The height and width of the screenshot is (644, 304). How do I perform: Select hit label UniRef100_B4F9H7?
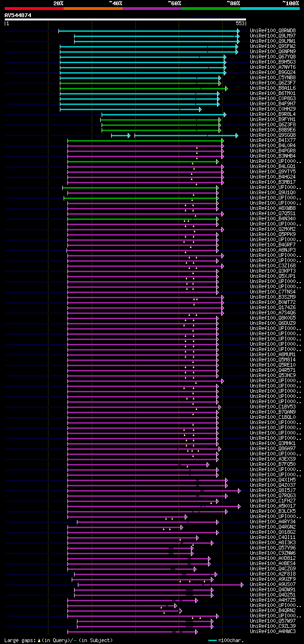point(273,104)
